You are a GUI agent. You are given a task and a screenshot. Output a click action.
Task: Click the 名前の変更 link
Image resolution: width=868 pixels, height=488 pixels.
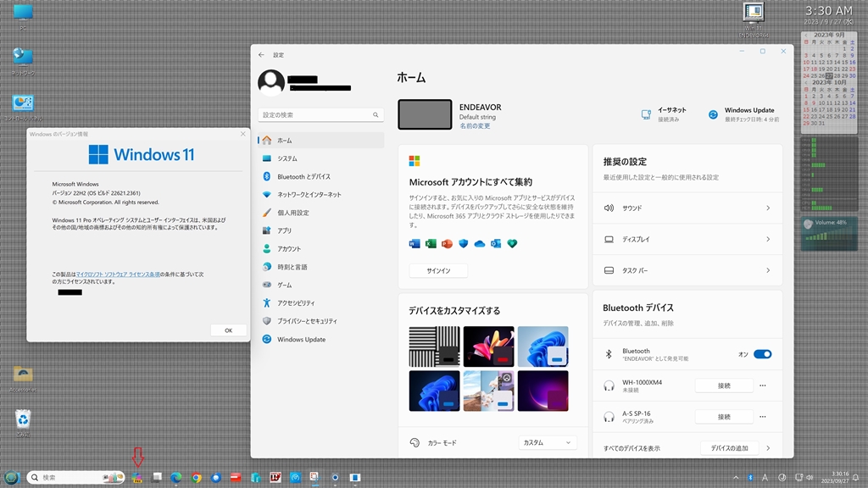(x=475, y=125)
